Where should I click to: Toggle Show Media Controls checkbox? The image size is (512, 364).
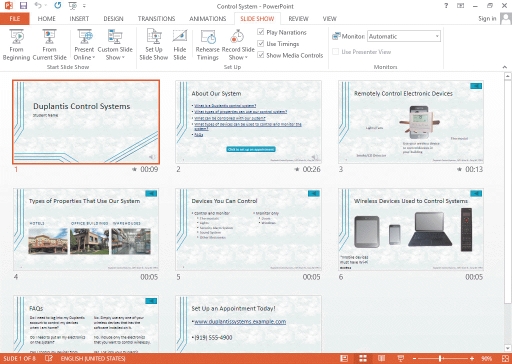point(261,55)
